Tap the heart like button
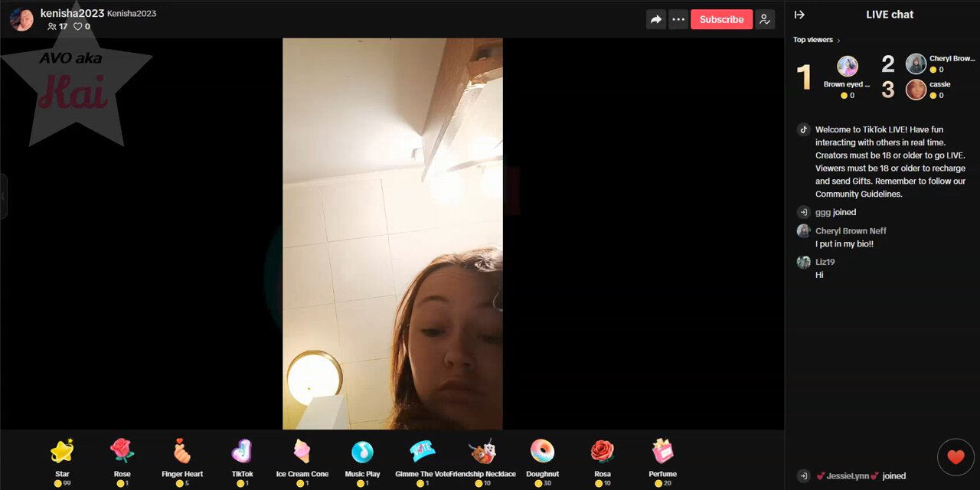 (x=955, y=457)
